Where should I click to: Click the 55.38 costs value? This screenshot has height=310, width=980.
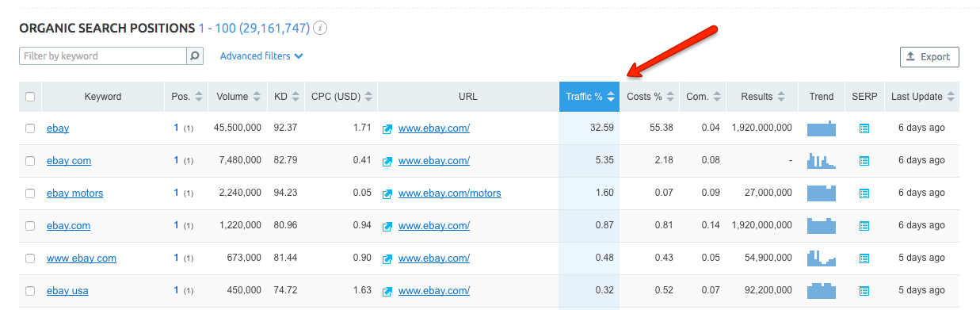click(x=661, y=128)
